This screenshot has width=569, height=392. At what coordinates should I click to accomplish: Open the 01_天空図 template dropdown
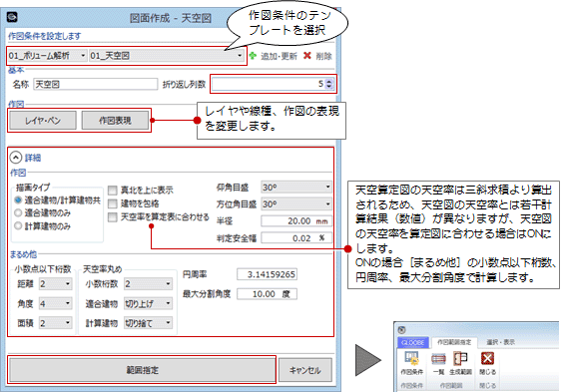coord(167,56)
